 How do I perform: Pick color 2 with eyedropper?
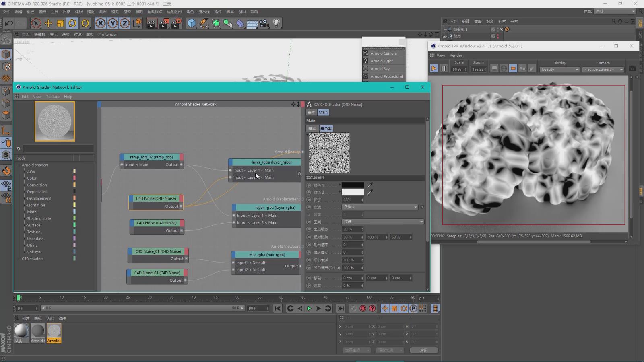coord(370,192)
